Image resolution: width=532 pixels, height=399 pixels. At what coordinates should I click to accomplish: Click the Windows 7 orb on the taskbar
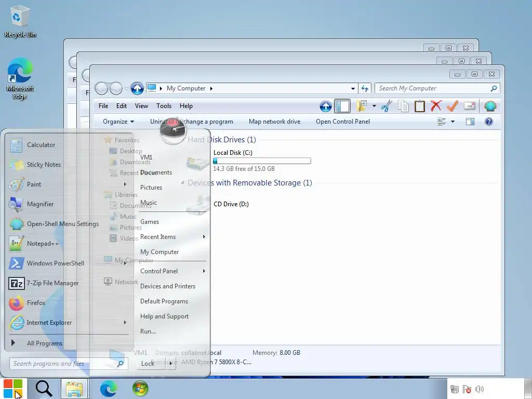140,389
